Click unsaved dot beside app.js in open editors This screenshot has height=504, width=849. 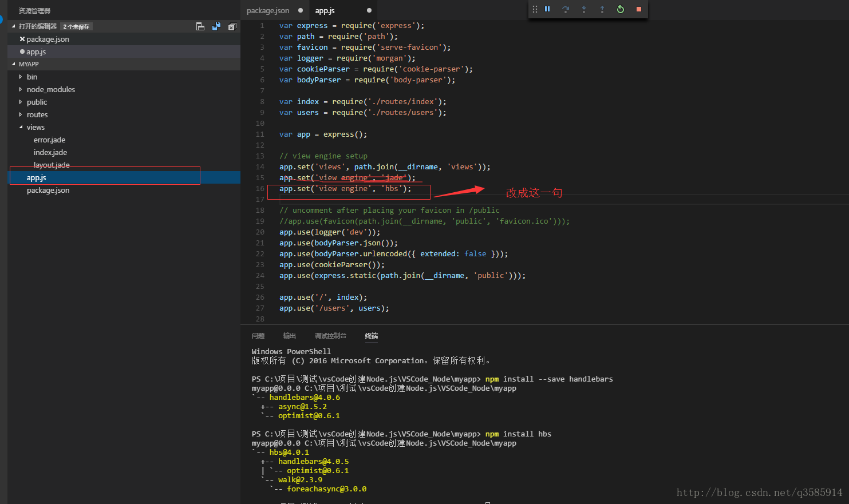[22, 51]
